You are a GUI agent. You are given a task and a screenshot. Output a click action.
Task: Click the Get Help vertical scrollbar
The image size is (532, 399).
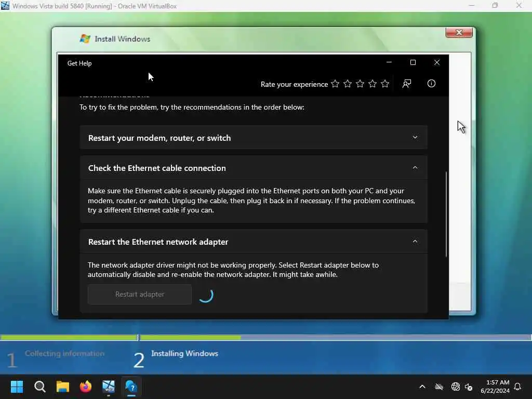pos(446,214)
